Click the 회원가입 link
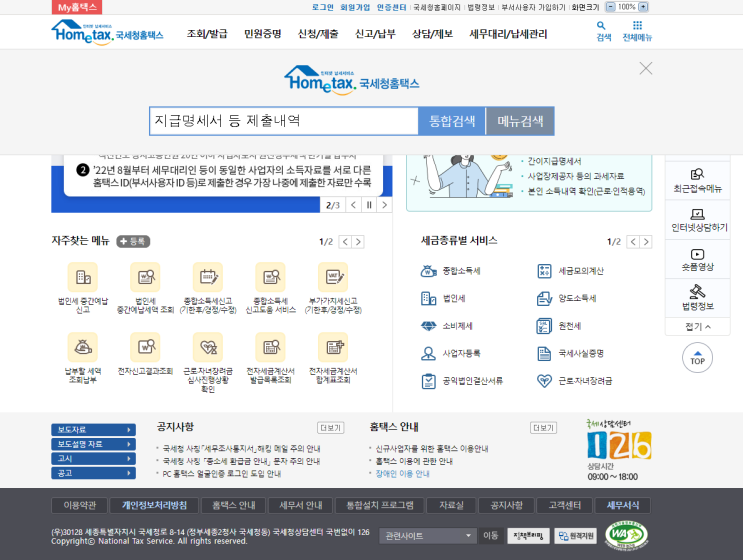Screen dimensions: 743x560 point(355,7)
